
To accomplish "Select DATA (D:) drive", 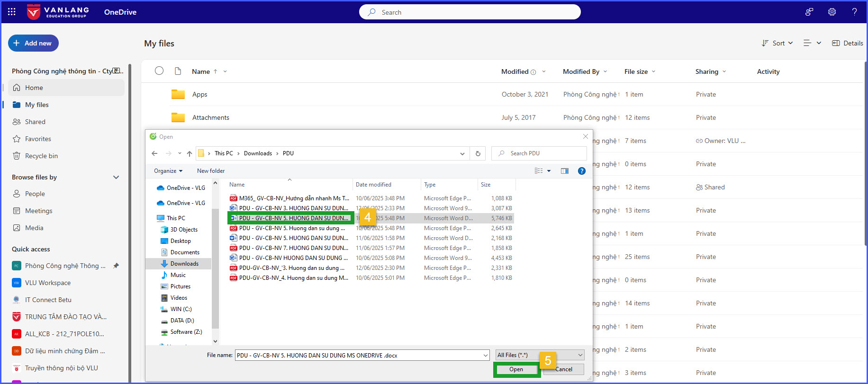I will [182, 320].
